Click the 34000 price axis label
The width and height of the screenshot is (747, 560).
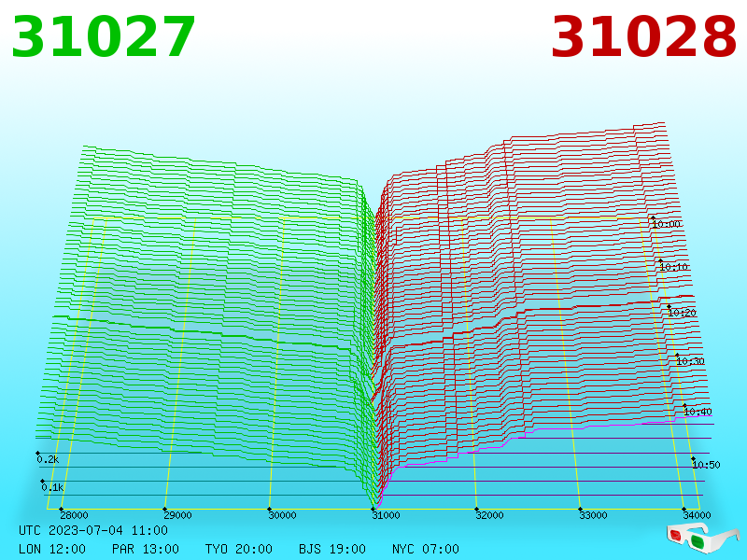coord(697,515)
